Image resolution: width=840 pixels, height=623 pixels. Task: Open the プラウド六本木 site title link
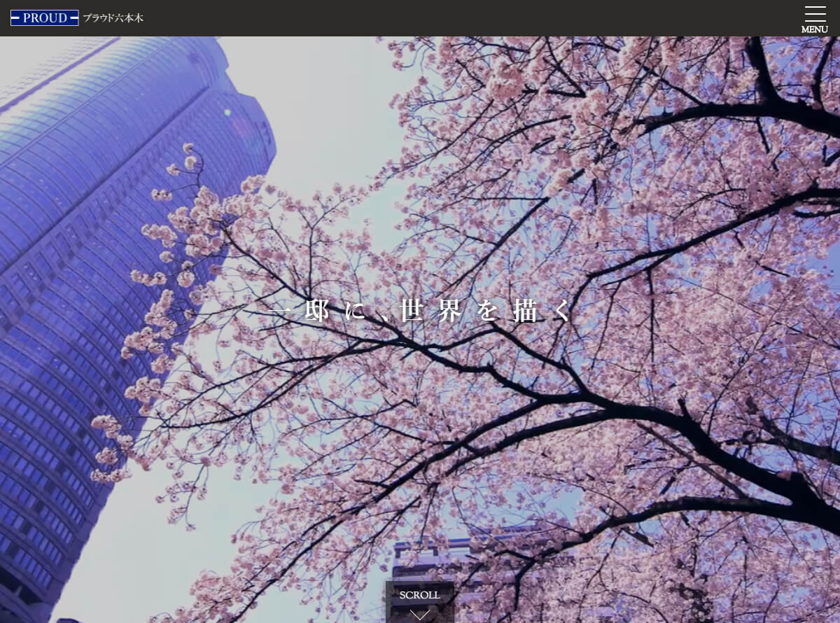pos(113,18)
